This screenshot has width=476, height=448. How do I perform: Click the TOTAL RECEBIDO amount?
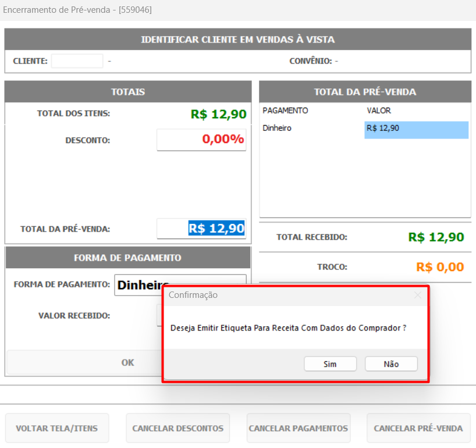[x=436, y=237]
